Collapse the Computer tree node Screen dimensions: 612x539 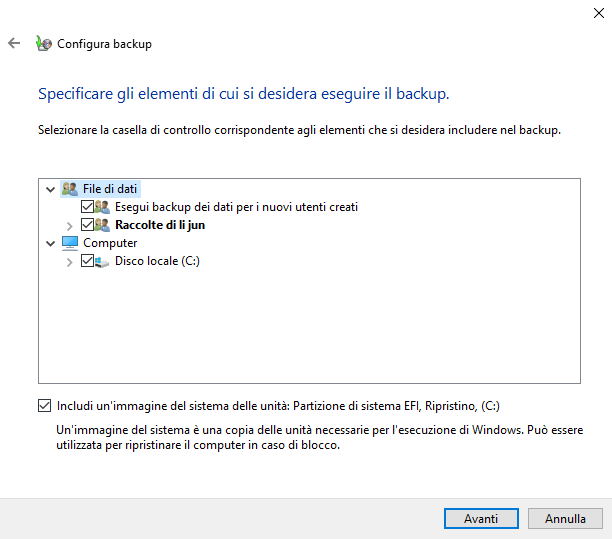(x=51, y=243)
